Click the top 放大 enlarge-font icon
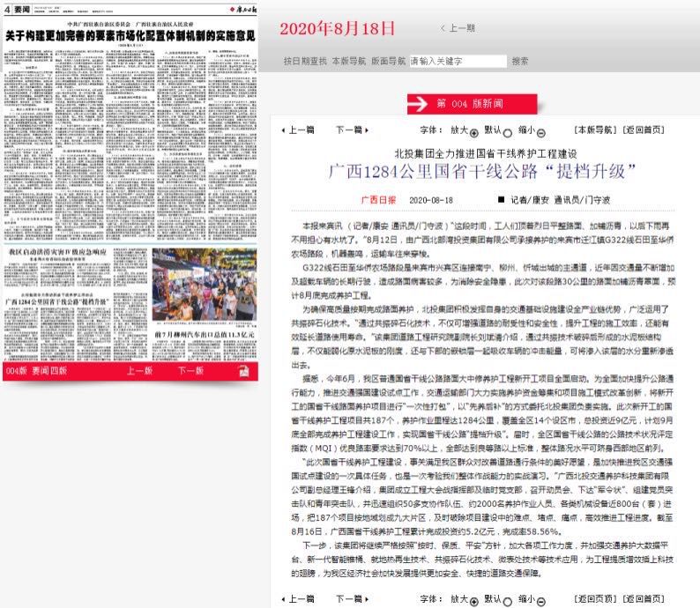 pos(473,130)
